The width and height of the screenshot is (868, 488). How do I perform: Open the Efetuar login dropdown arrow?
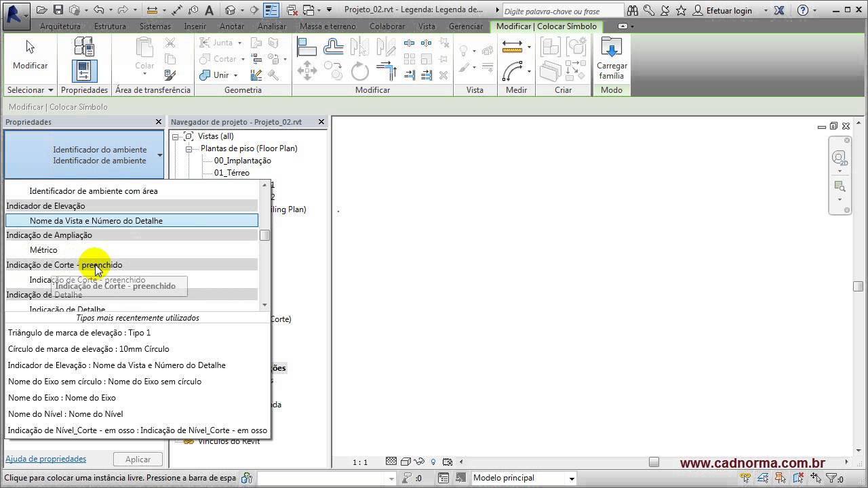766,11
